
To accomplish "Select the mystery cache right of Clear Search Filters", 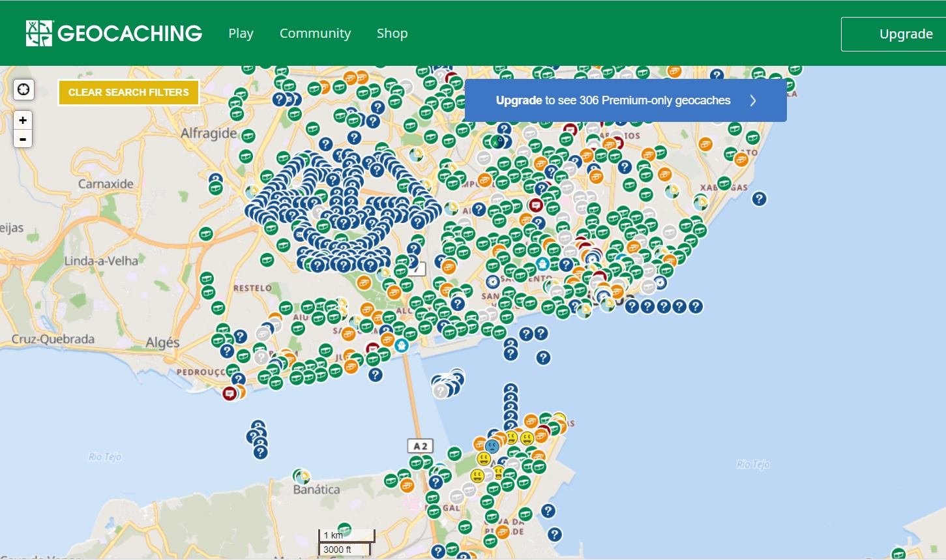I will pyautogui.click(x=279, y=99).
